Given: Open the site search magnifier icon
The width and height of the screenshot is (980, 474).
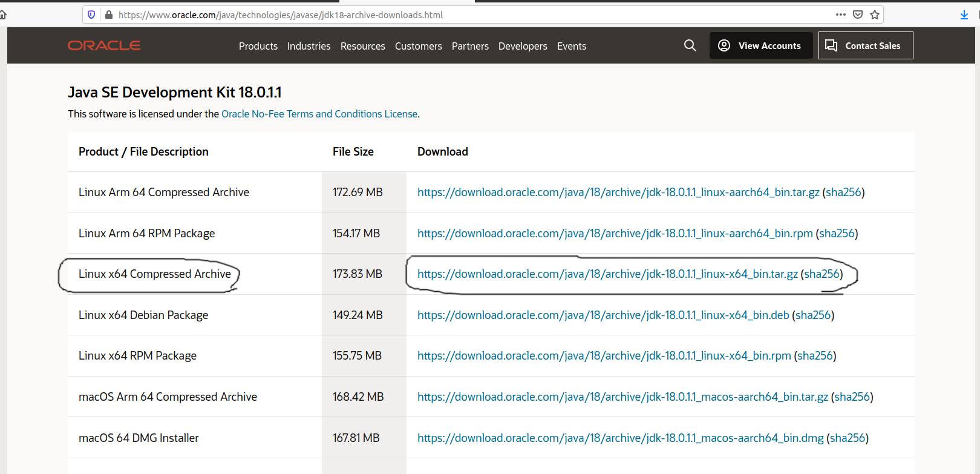Looking at the screenshot, I should [x=690, y=45].
